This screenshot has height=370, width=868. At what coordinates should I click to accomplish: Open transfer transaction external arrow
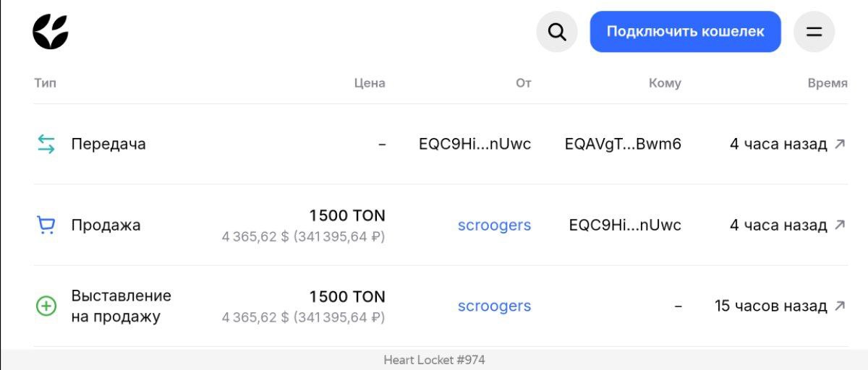pos(840,144)
